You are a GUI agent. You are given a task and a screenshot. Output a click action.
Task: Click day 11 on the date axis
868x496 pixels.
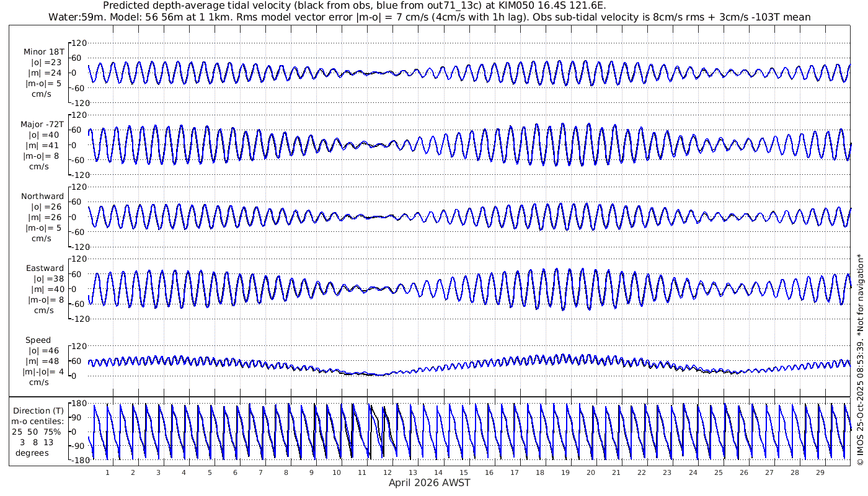(362, 472)
